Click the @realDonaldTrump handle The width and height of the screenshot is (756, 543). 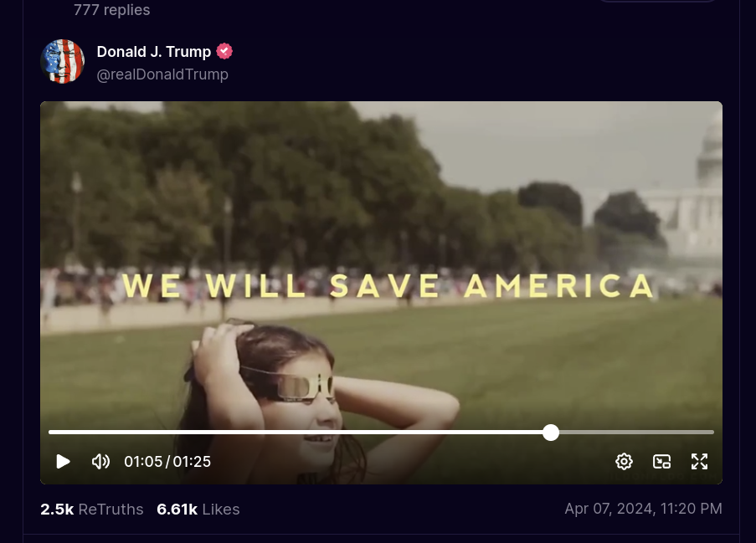(x=162, y=74)
